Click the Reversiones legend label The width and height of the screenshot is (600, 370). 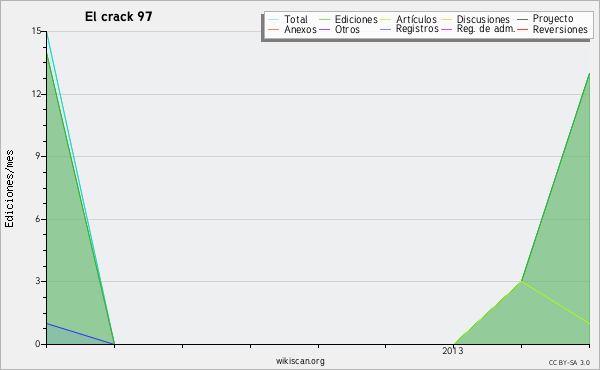[560, 29]
